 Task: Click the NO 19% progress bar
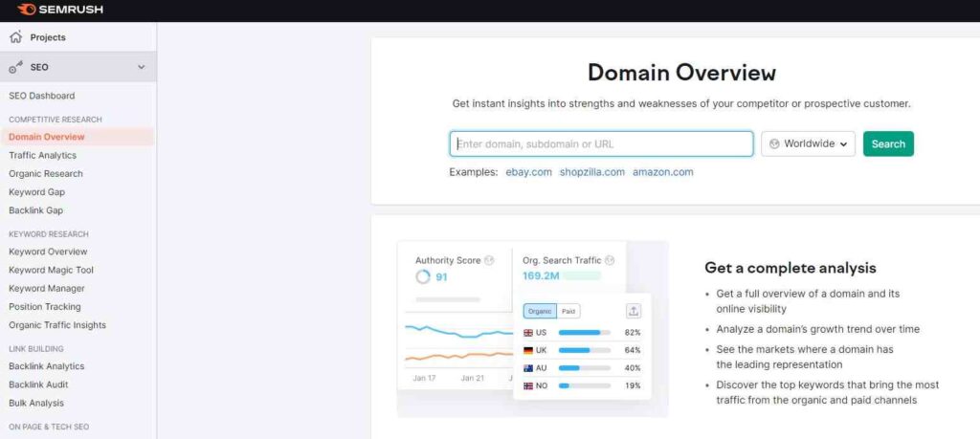[585, 386]
